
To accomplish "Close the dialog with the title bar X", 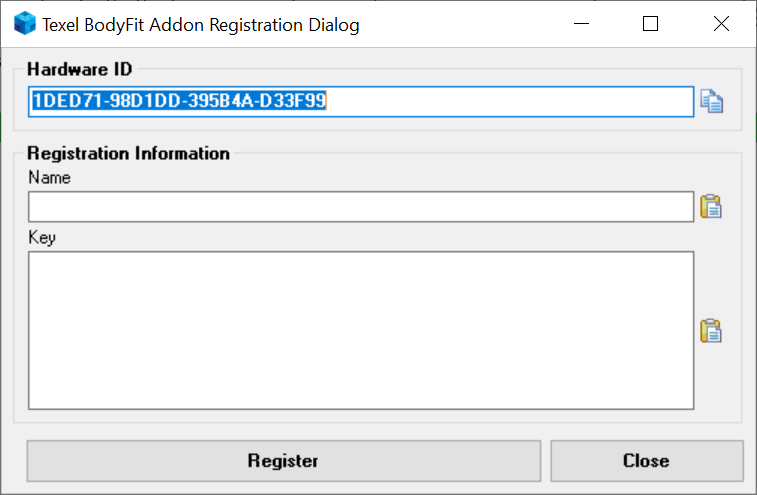I will pos(721,25).
